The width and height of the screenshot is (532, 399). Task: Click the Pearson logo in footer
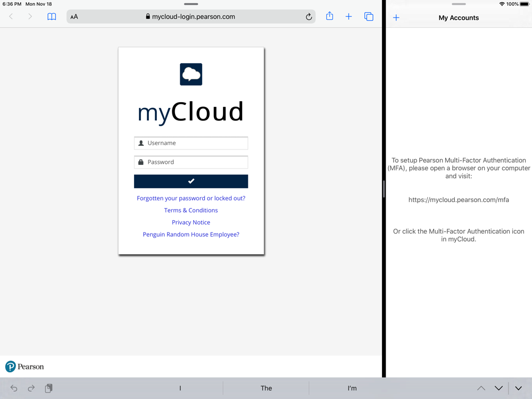click(x=24, y=367)
